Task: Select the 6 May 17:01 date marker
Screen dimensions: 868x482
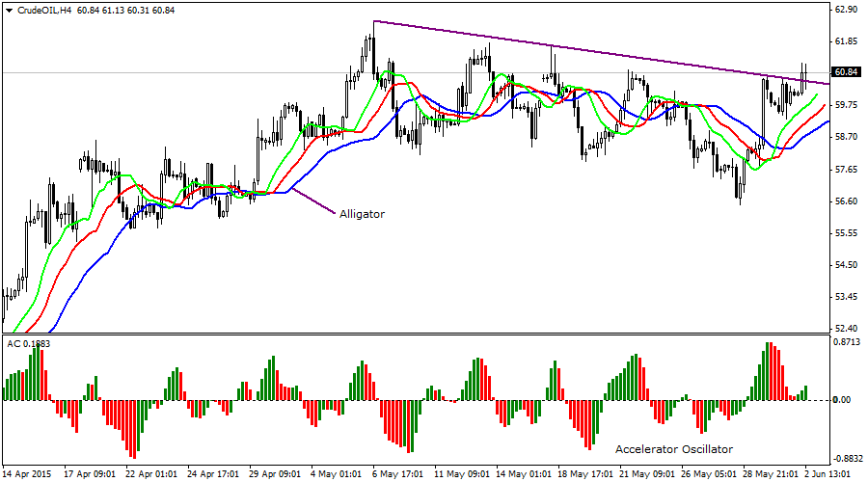Action: [400, 474]
